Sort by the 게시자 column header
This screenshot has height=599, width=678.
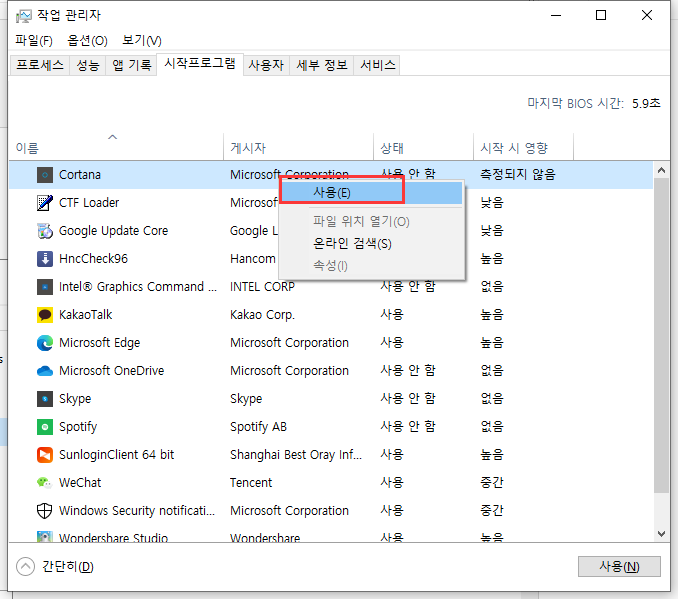(298, 148)
